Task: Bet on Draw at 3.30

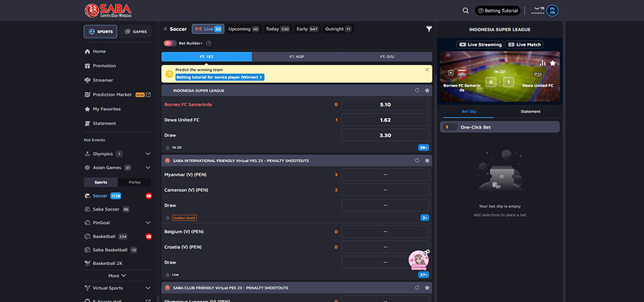Action: [385, 135]
